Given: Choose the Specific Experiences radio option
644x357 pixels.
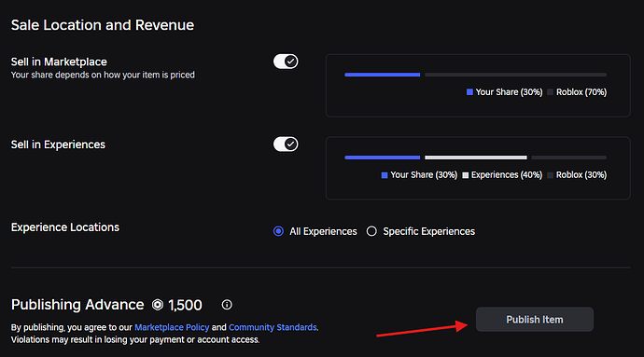Looking at the screenshot, I should click(x=371, y=231).
